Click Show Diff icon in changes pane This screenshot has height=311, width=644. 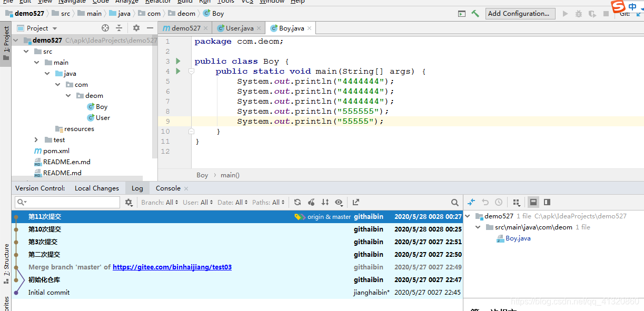[471, 202]
